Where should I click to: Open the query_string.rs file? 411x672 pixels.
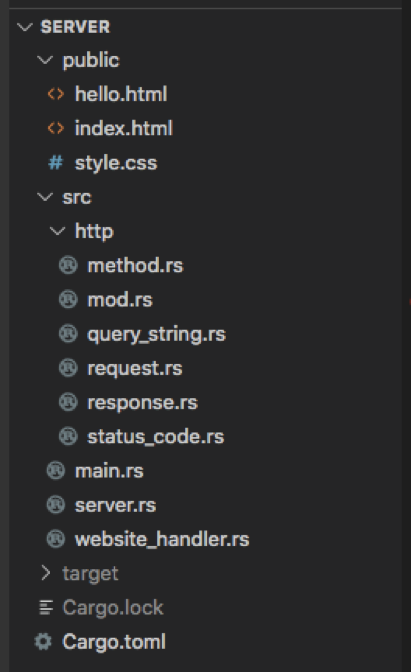point(156,335)
